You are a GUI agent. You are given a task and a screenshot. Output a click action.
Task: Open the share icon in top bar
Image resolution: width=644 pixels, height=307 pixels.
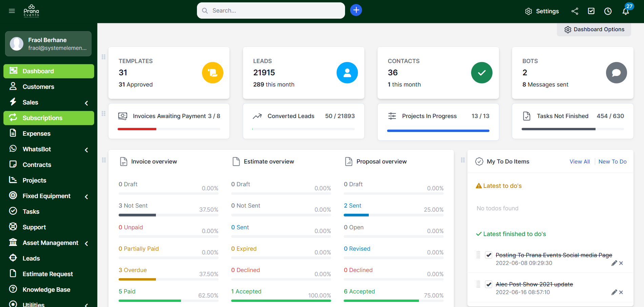(575, 11)
